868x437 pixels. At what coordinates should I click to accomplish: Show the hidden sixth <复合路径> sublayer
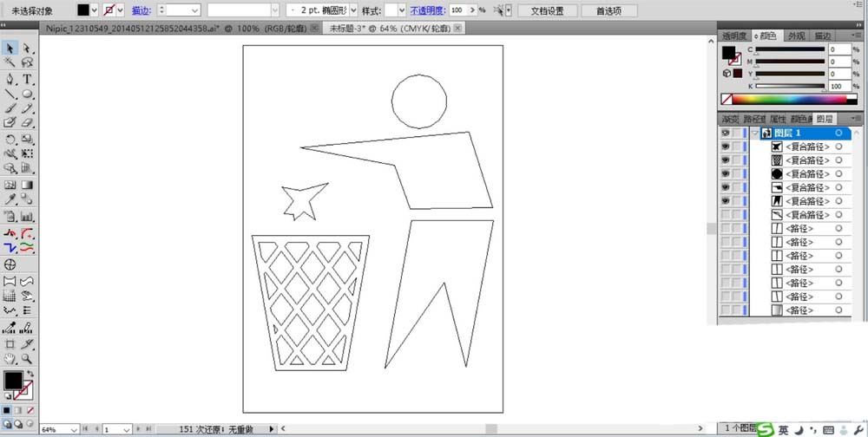point(725,215)
